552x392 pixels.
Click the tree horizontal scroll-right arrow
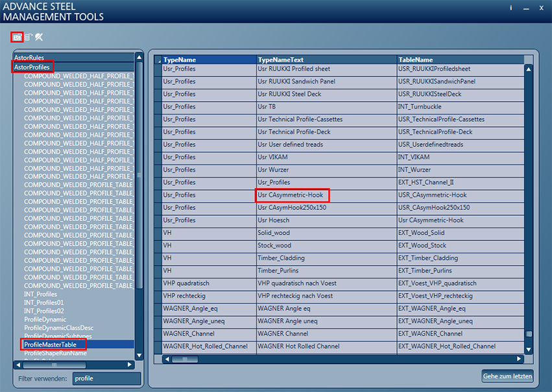coord(130,365)
